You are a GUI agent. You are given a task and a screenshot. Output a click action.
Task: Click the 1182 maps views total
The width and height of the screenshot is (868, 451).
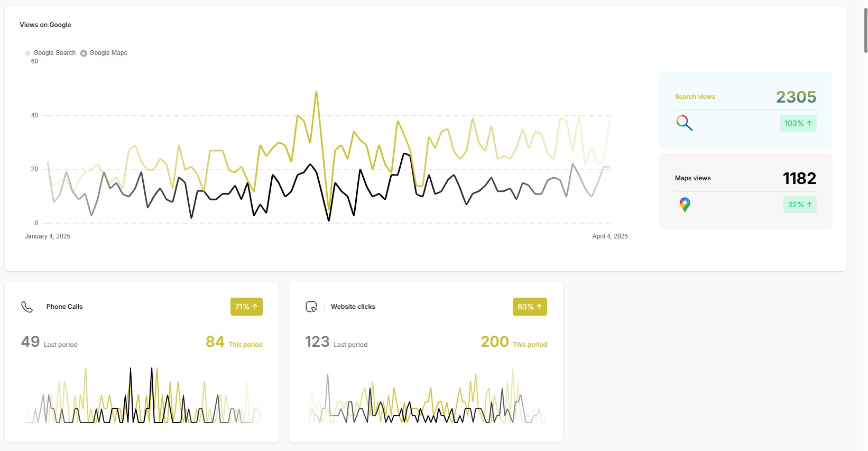point(799,178)
